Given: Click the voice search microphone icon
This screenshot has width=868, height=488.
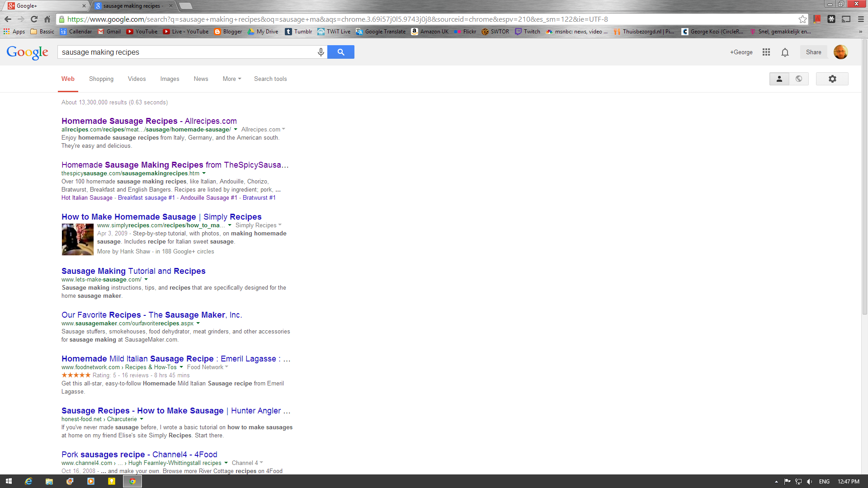Looking at the screenshot, I should coord(321,52).
